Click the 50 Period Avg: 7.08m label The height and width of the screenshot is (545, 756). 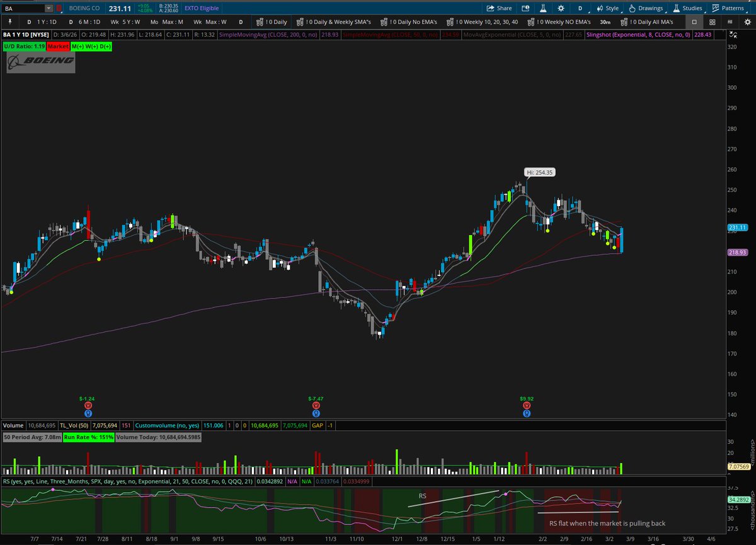(x=31, y=437)
